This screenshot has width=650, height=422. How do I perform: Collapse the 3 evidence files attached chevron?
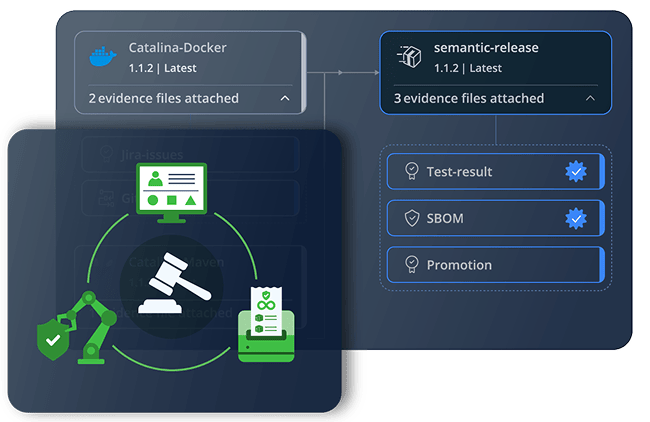(590, 98)
